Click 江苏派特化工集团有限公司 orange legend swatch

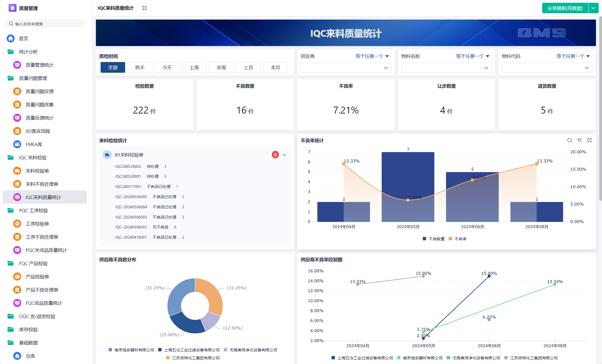pyautogui.click(x=168, y=358)
